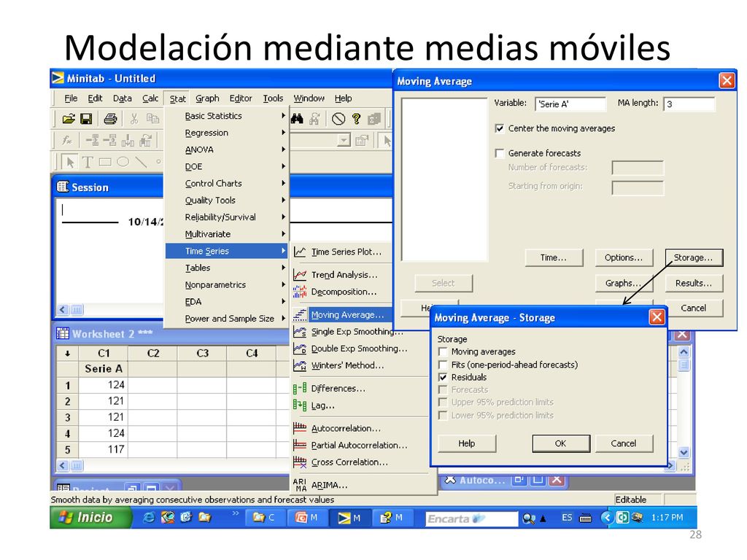
Task: Uncheck Center the moving averages
Action: pyautogui.click(x=500, y=128)
